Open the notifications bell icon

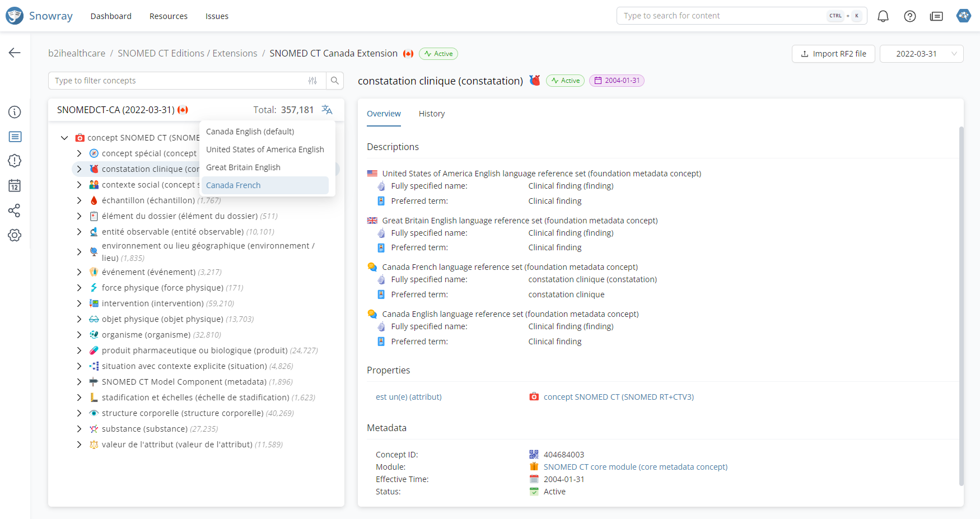[883, 16]
